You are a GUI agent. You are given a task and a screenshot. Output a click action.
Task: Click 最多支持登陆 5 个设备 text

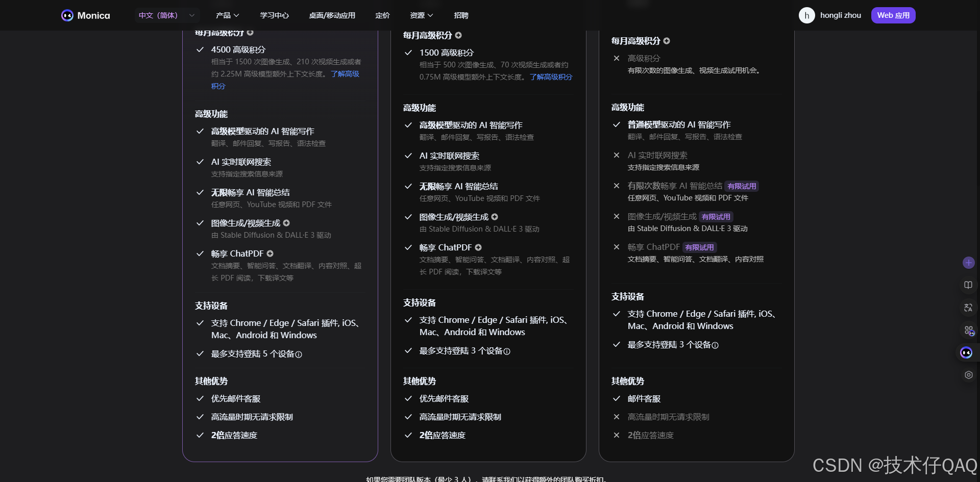(253, 353)
